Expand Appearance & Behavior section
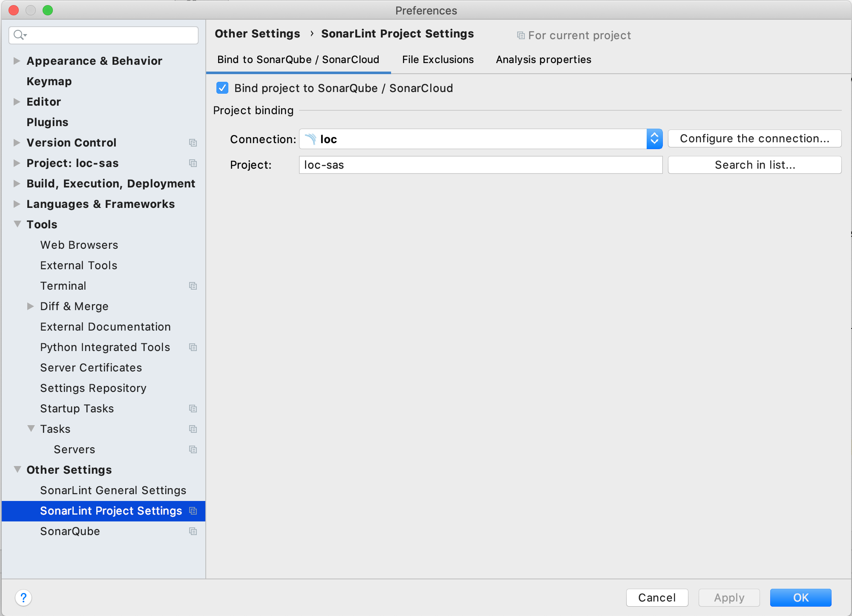 click(x=17, y=61)
